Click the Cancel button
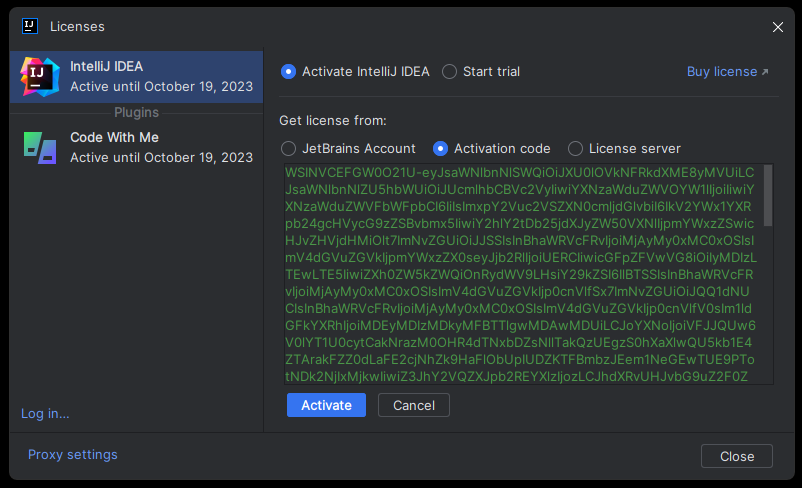This screenshot has height=488, width=802. pos(414,405)
